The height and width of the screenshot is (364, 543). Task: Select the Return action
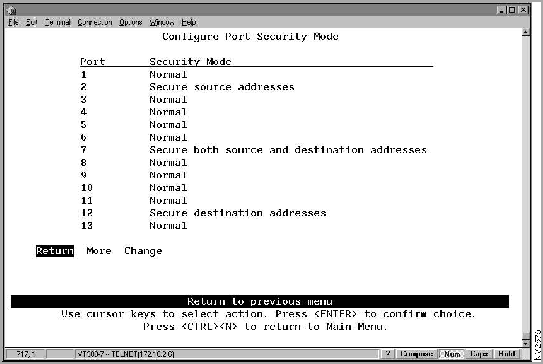click(55, 251)
